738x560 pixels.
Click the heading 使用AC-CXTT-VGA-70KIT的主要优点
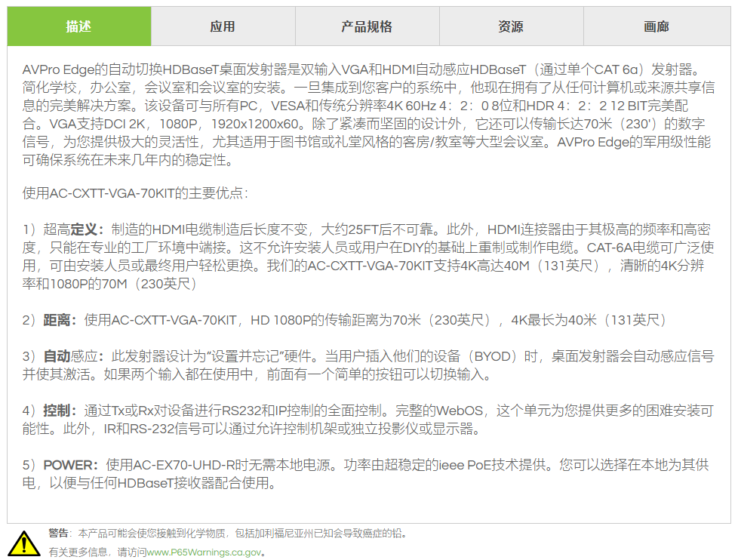[135, 193]
